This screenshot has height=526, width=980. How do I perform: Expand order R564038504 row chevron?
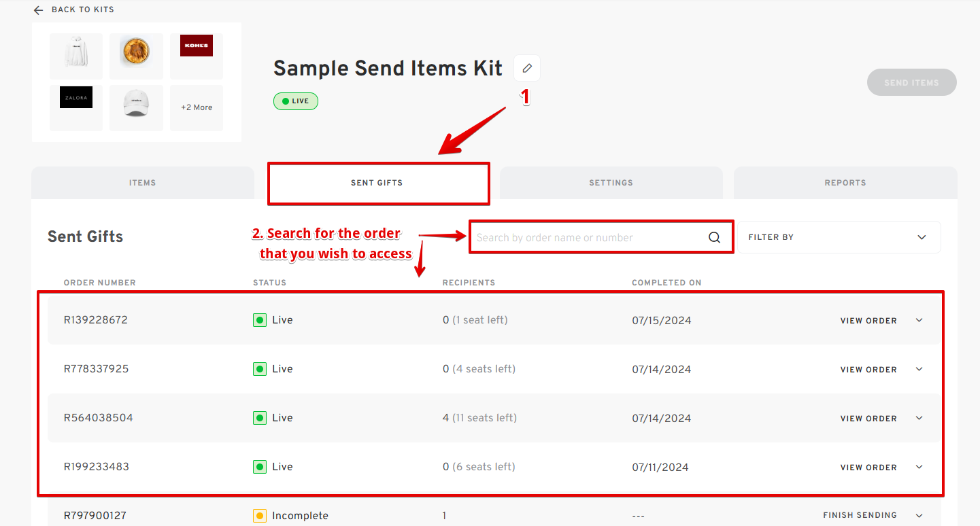(x=919, y=418)
